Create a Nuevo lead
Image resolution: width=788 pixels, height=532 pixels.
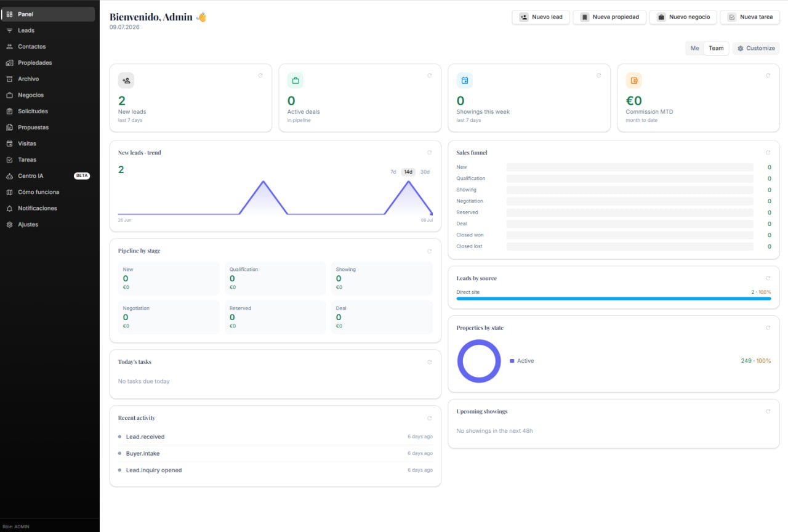(x=541, y=17)
